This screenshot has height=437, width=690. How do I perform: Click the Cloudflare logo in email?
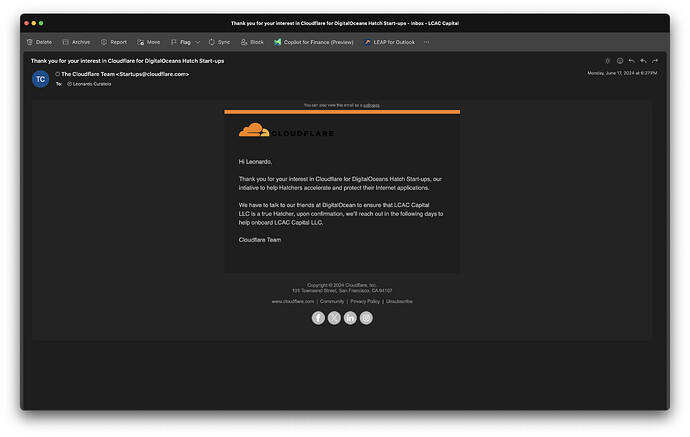(x=286, y=130)
